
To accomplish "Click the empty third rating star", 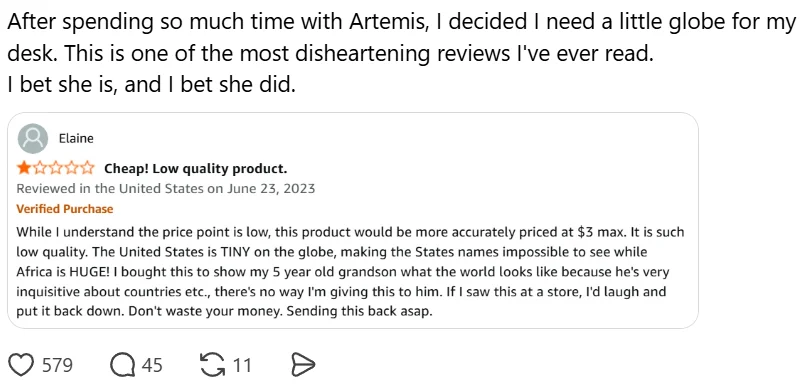I will click(x=55, y=168).
